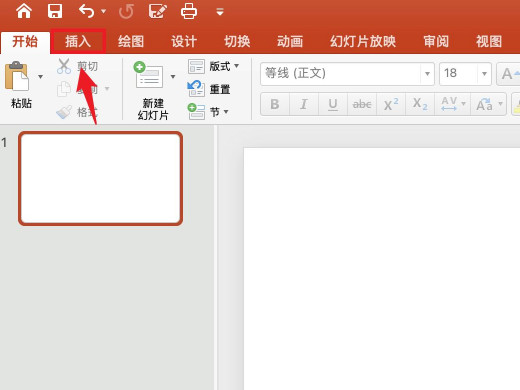Save the presentation with the floppy icon
The image size is (520, 390).
pyautogui.click(x=55, y=11)
